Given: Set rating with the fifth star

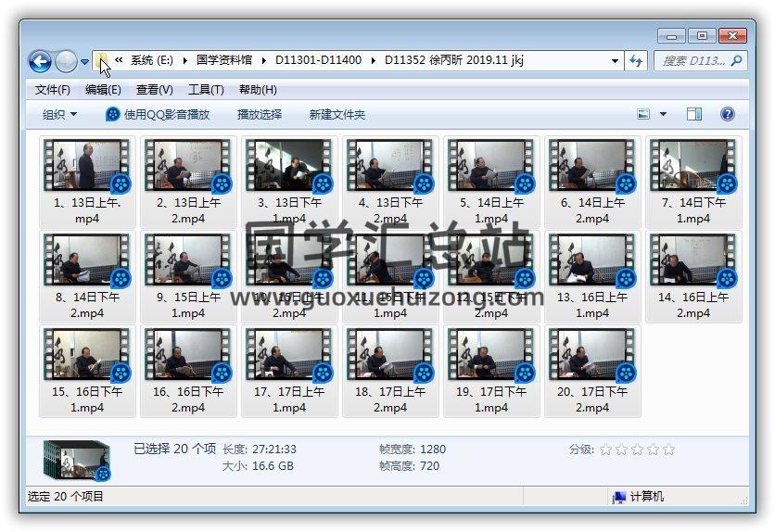Looking at the screenshot, I should 668,450.
